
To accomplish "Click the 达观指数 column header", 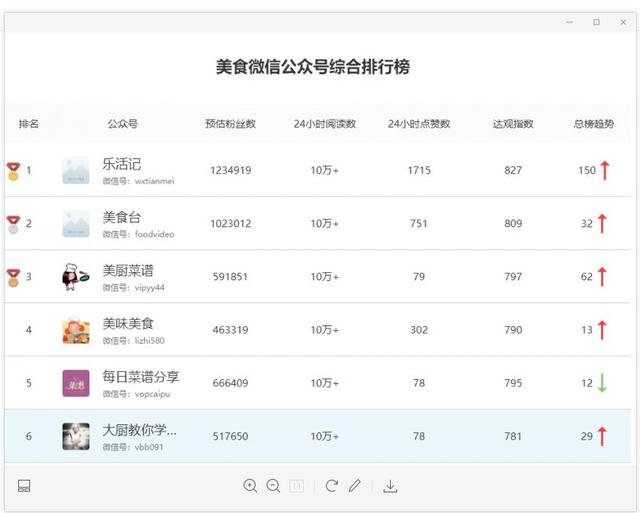I will (x=513, y=124).
